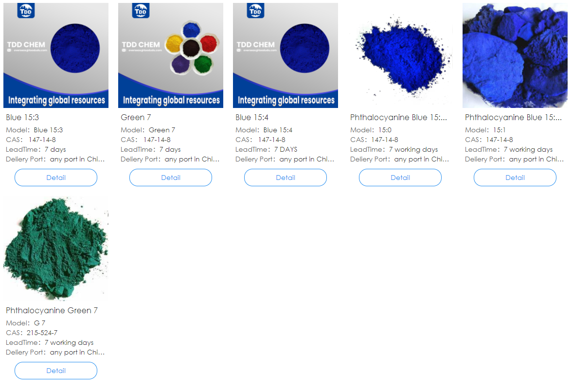Image resolution: width=572 pixels, height=392 pixels.
Task: Open the Green 7 title link
Action: coord(136,117)
